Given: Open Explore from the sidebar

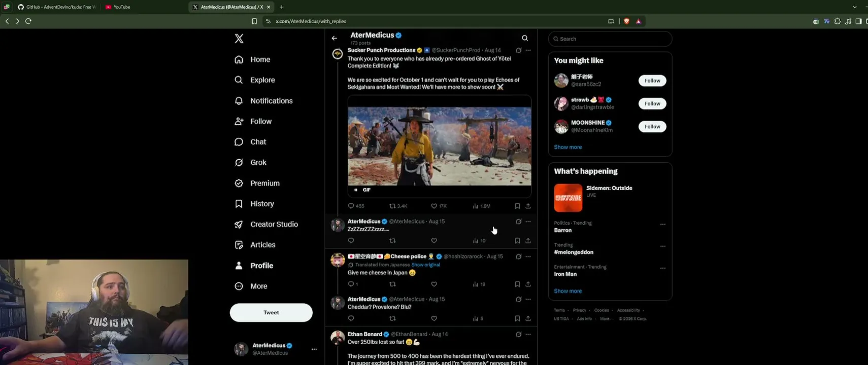Looking at the screenshot, I should click(255, 80).
